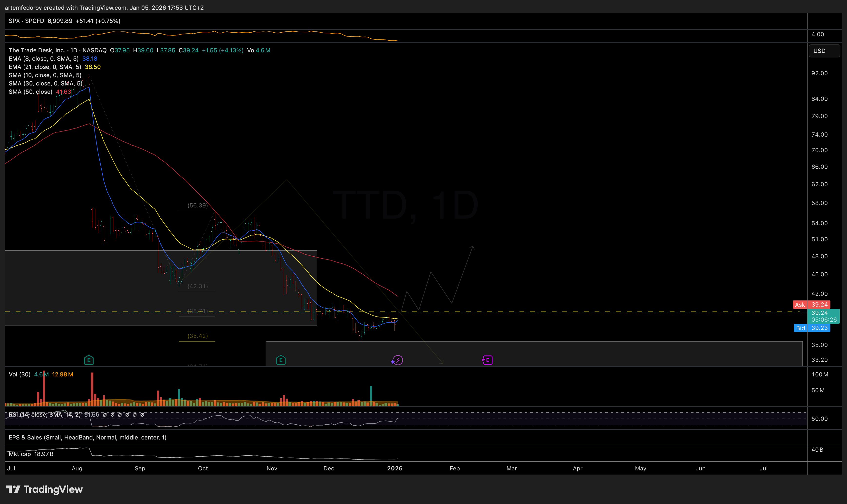Click the 84.00 price axis label
Viewport: 847px width, 504px height.
click(819, 99)
